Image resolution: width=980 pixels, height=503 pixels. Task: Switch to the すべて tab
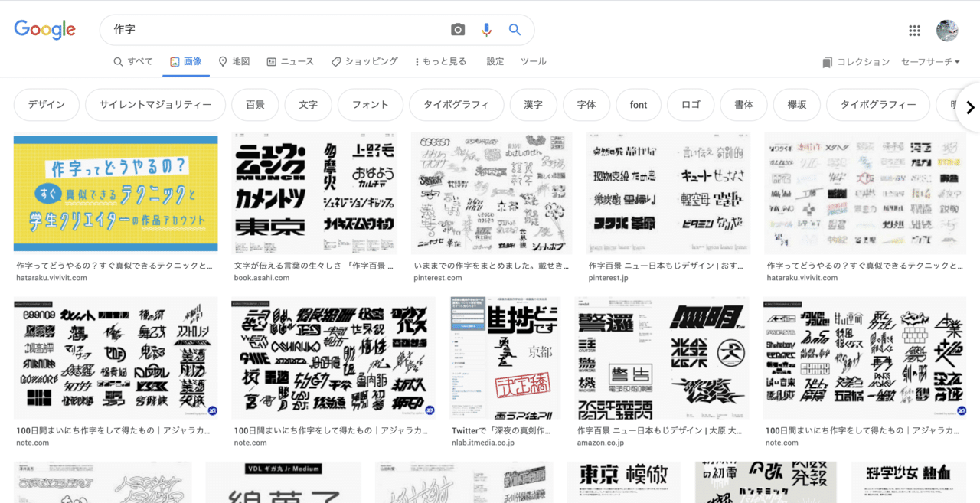(x=133, y=61)
